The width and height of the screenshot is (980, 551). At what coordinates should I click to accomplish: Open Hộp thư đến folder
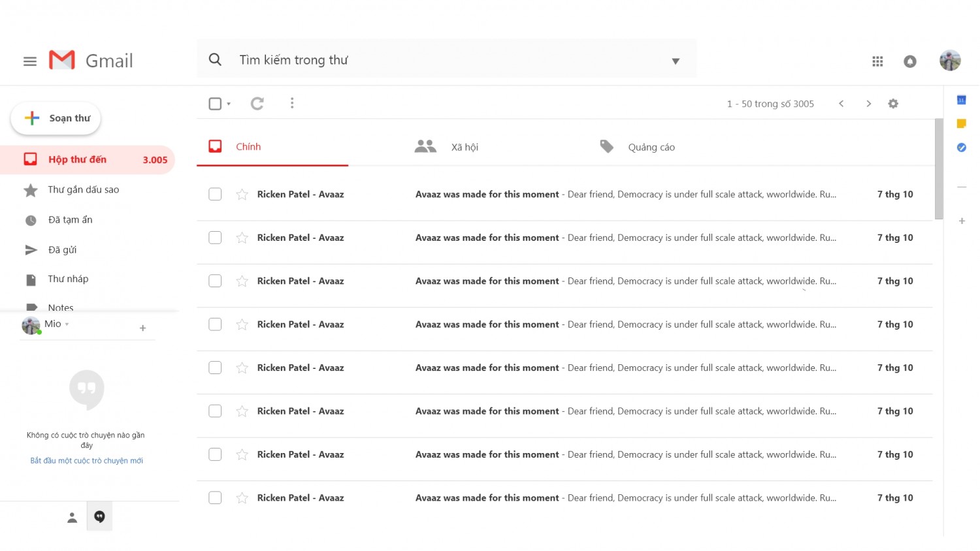coord(88,160)
